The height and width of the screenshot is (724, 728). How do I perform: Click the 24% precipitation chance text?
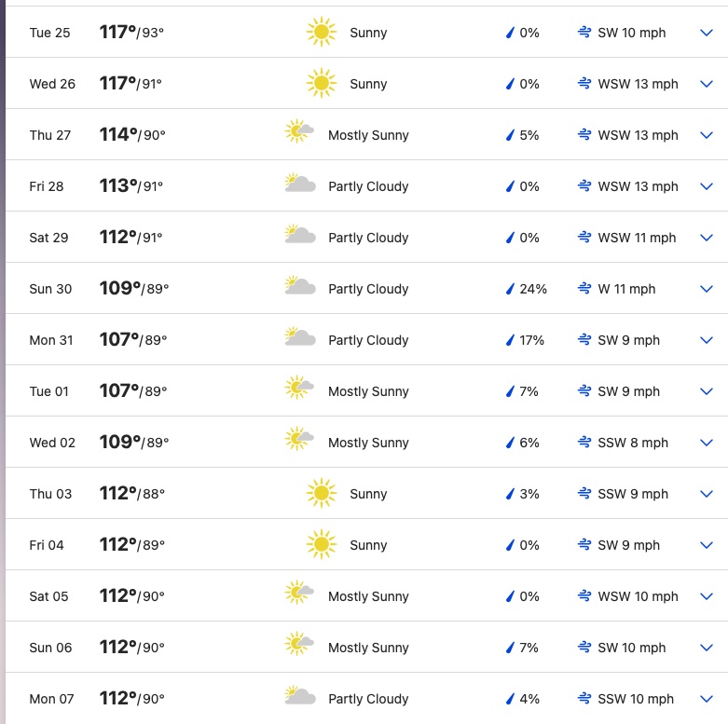point(533,289)
